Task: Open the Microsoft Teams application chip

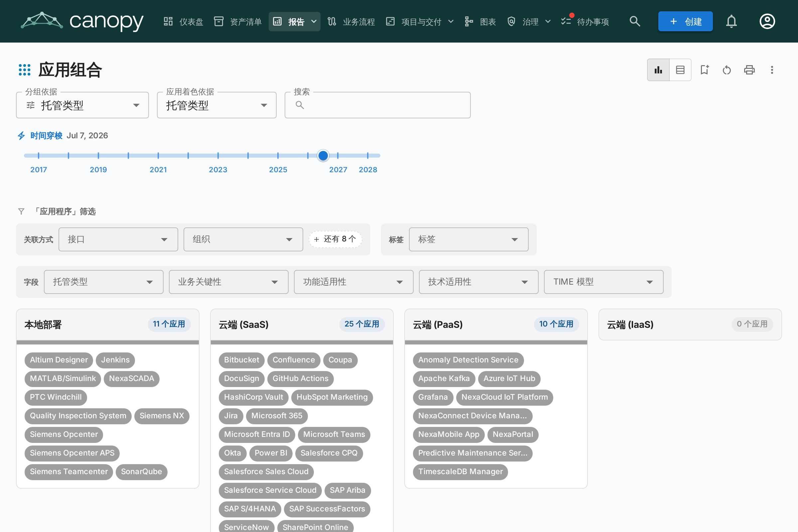Action: pos(334,435)
